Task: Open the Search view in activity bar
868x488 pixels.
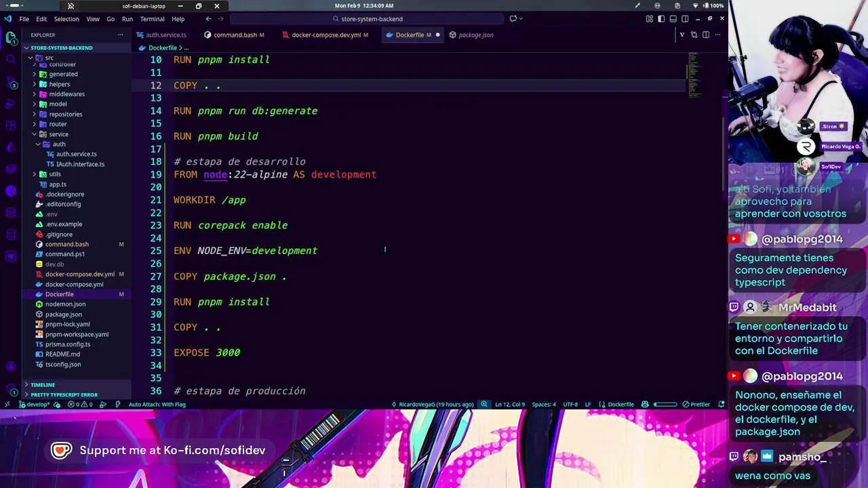Action: [11, 60]
